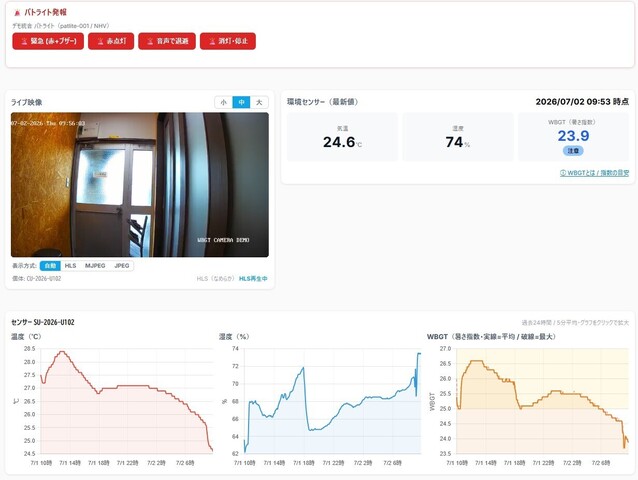Select medium (中) video size
The image size is (638, 480).
tap(241, 102)
